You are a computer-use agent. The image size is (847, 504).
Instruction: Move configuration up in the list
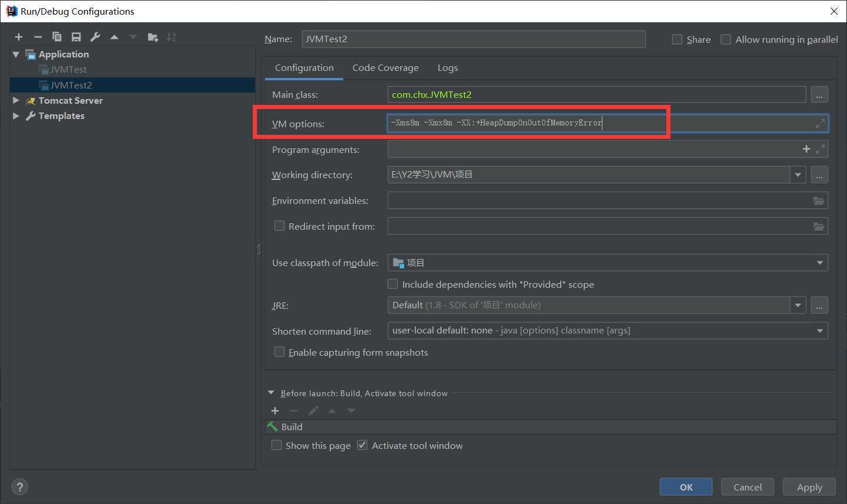click(x=114, y=37)
